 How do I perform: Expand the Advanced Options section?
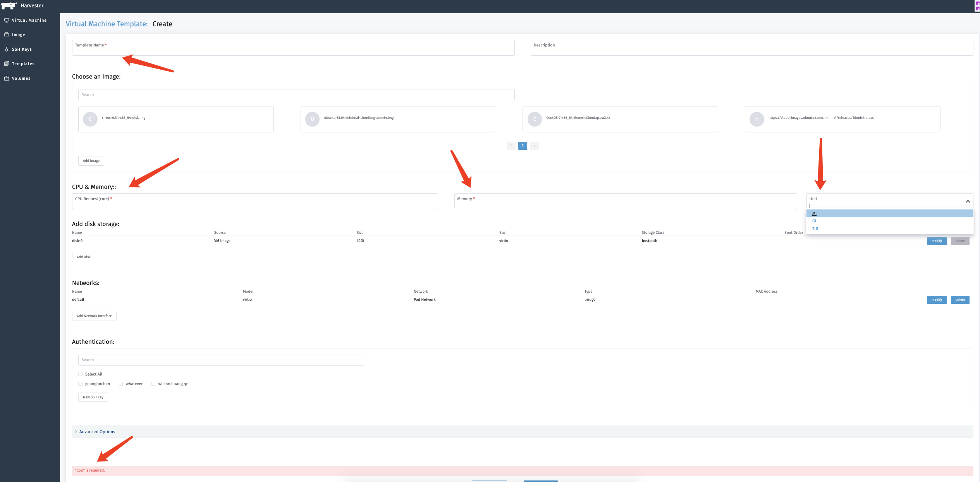[96, 431]
